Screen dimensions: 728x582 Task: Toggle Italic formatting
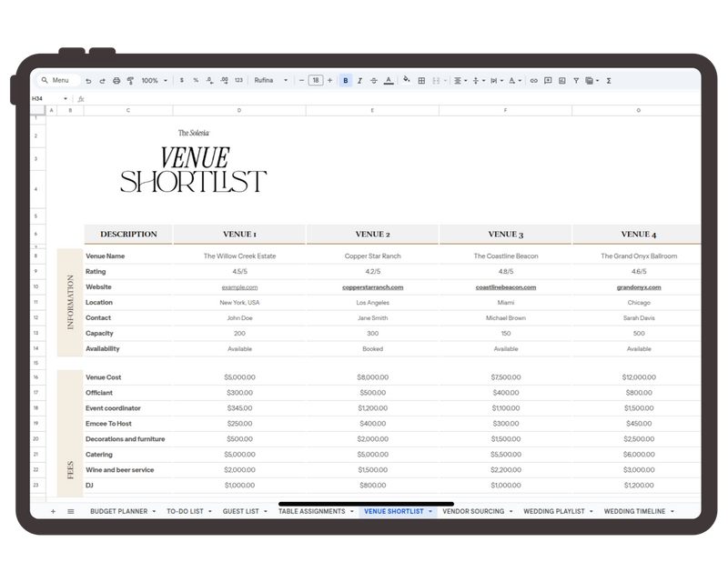[x=360, y=80]
